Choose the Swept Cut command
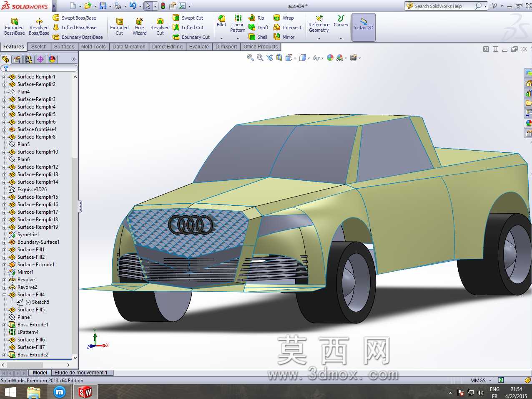 coord(188,18)
